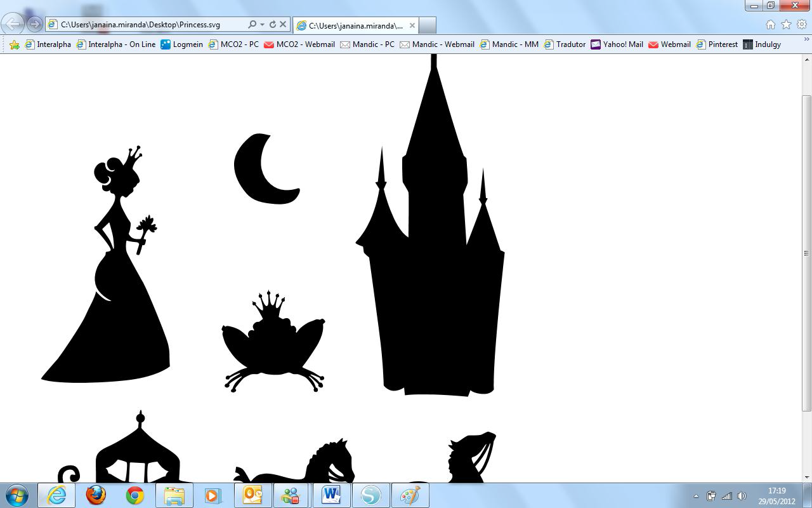Click the vertical scrollbar thumb

[806, 253]
